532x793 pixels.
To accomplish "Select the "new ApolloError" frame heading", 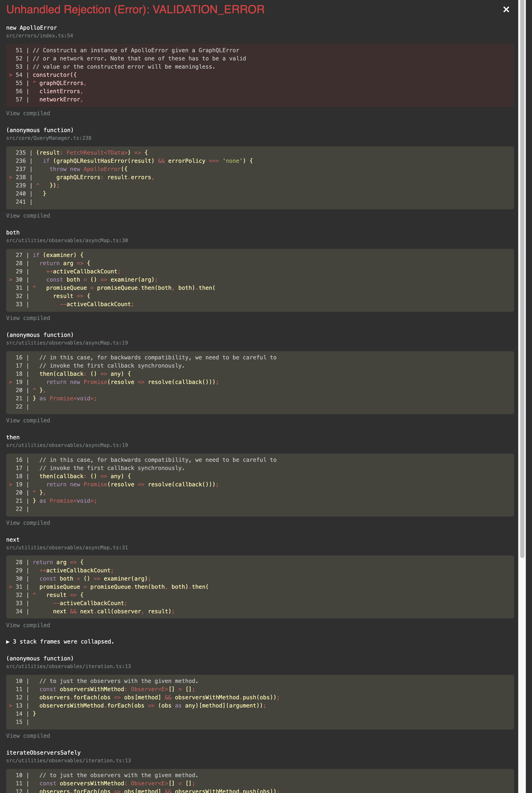I will (31, 27).
